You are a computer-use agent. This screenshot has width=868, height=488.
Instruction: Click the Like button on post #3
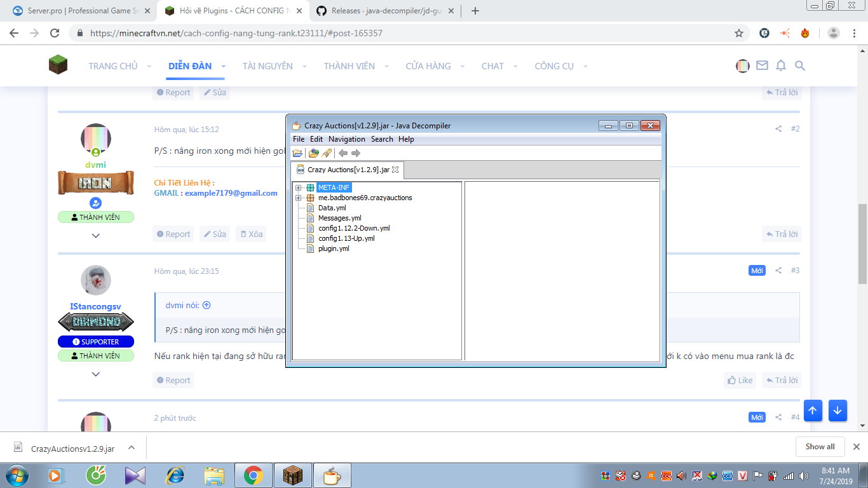click(740, 380)
